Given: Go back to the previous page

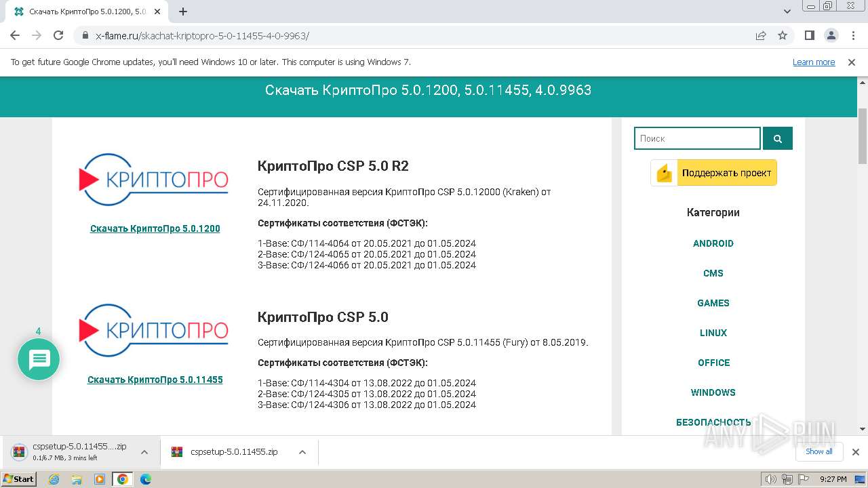Looking at the screenshot, I should click(15, 35).
